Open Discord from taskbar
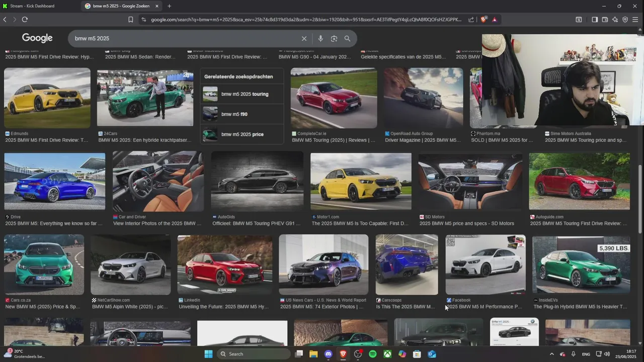644x362 pixels. [x=329, y=354]
